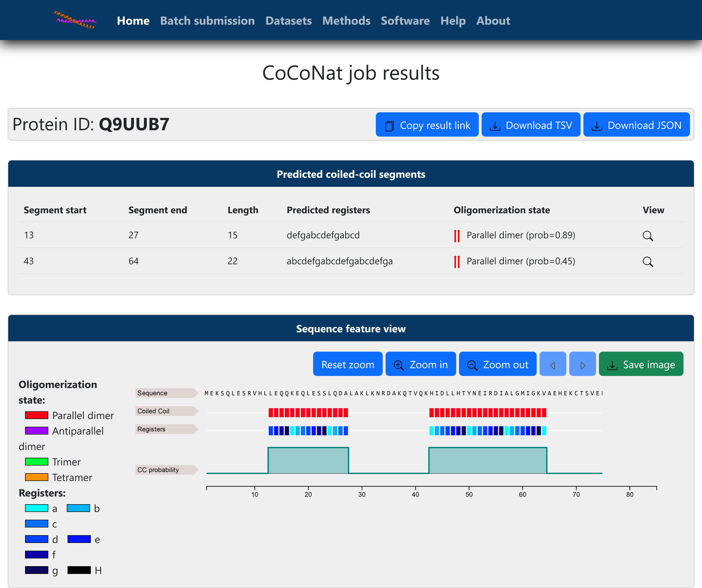Click Parallel dimer (prob=0.45) text
702x588 pixels.
tap(521, 262)
